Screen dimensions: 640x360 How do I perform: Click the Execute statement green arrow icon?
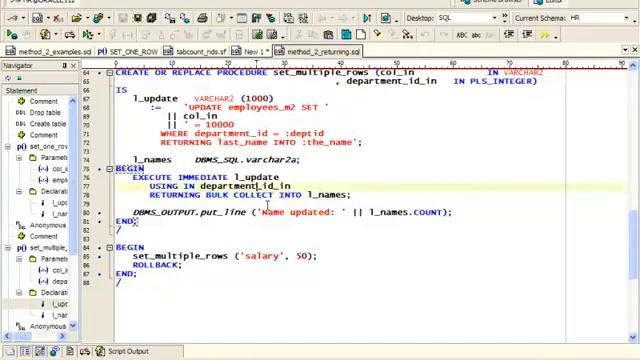point(11,35)
